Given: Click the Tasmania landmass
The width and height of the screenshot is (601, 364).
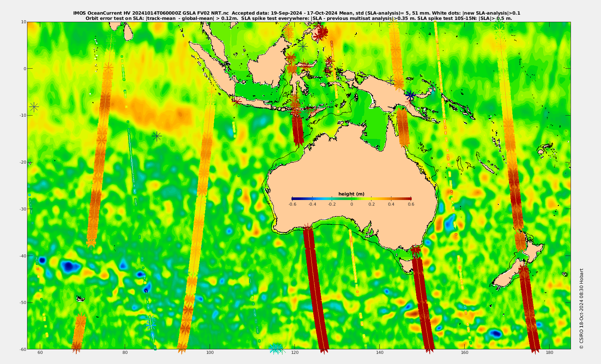Looking at the screenshot, I should tap(408, 265).
